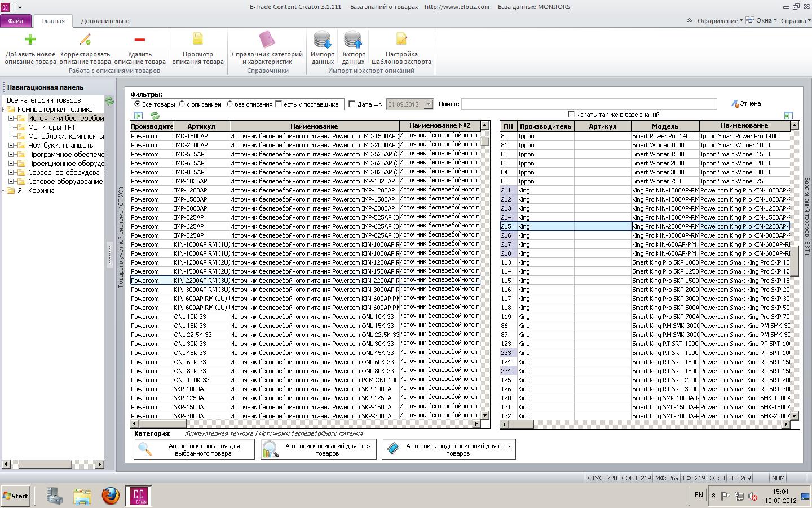This screenshot has height=508, width=812.
Task: Select Мониторы TFT category
Action: pos(52,128)
